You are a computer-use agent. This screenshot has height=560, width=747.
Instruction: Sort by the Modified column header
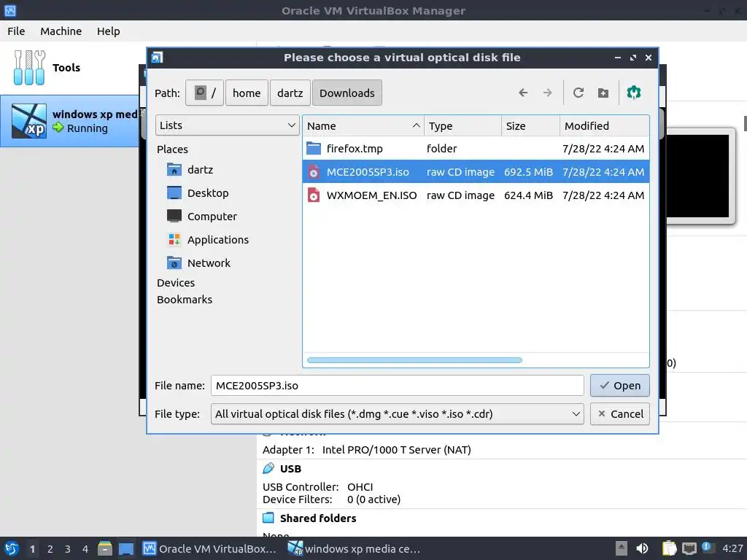(x=604, y=125)
